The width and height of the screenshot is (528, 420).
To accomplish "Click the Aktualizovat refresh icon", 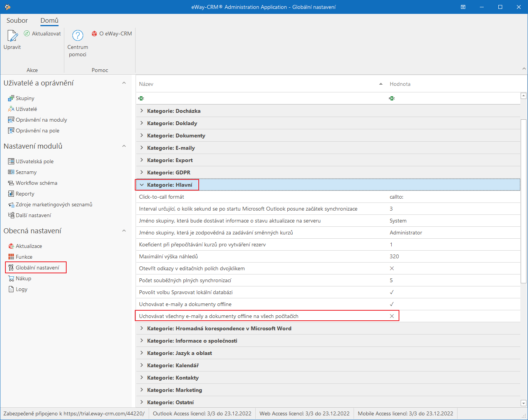I will (x=27, y=33).
